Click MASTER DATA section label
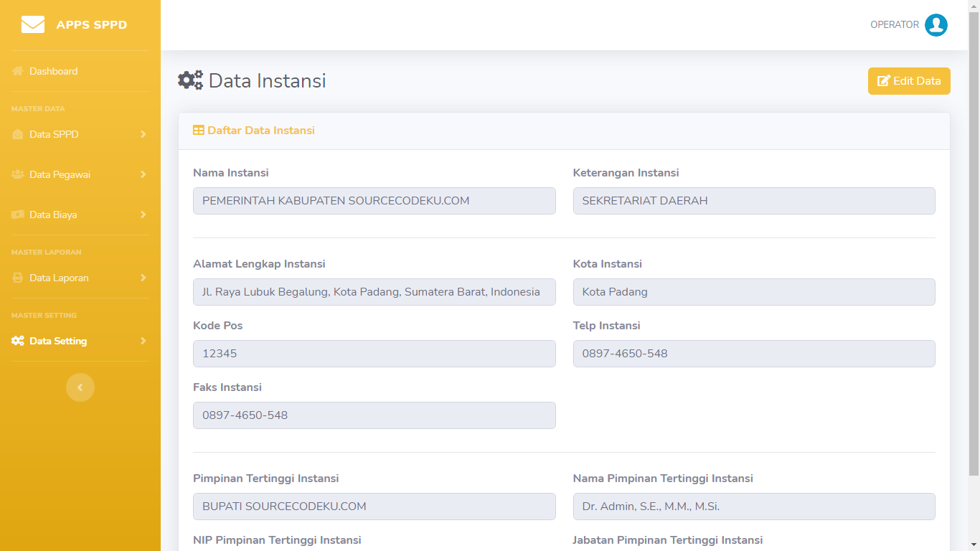Viewport: 980px width, 551px height. [38, 109]
